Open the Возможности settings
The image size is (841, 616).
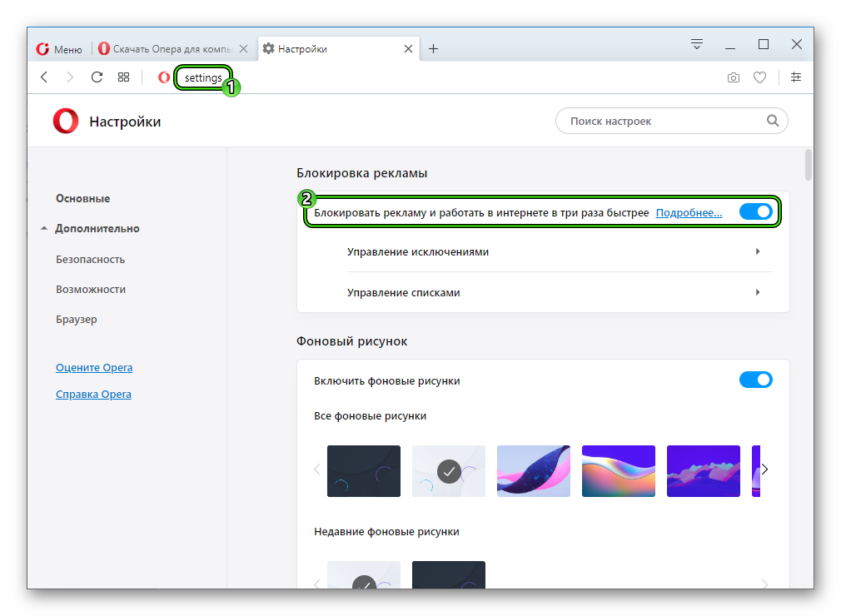pyautogui.click(x=91, y=290)
